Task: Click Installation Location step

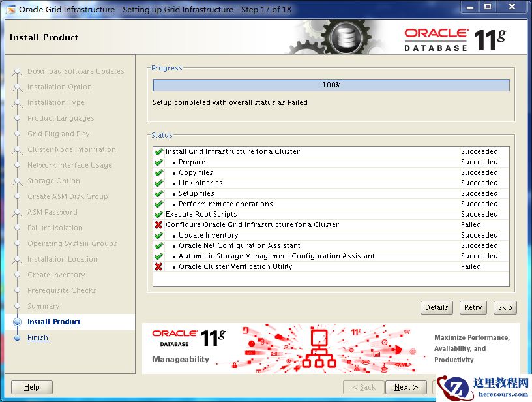Action: pyautogui.click(x=63, y=259)
